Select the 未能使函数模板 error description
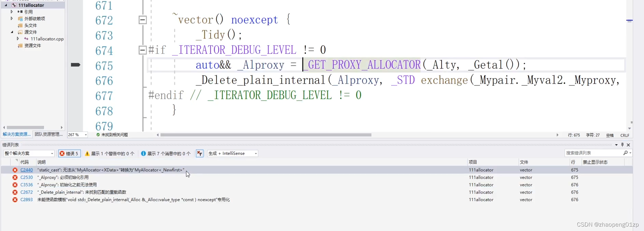Image resolution: width=644 pixels, height=231 pixels. pos(134,200)
